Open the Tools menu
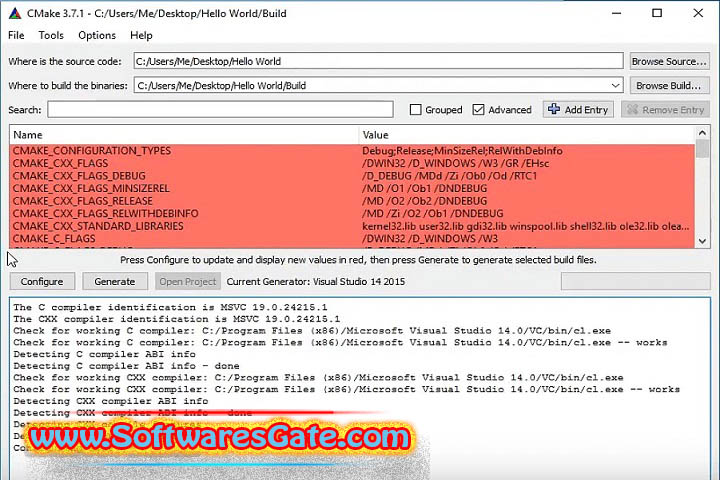The image size is (720, 480). tap(51, 35)
